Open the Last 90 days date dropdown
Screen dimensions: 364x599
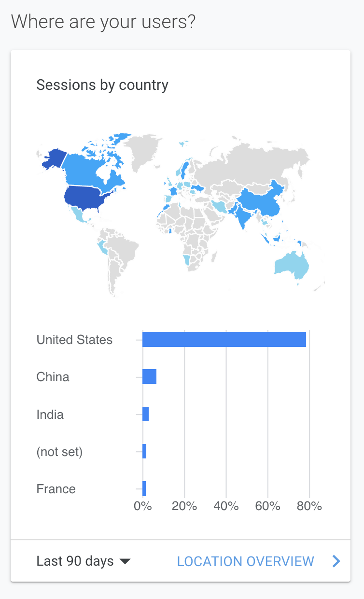click(x=84, y=561)
